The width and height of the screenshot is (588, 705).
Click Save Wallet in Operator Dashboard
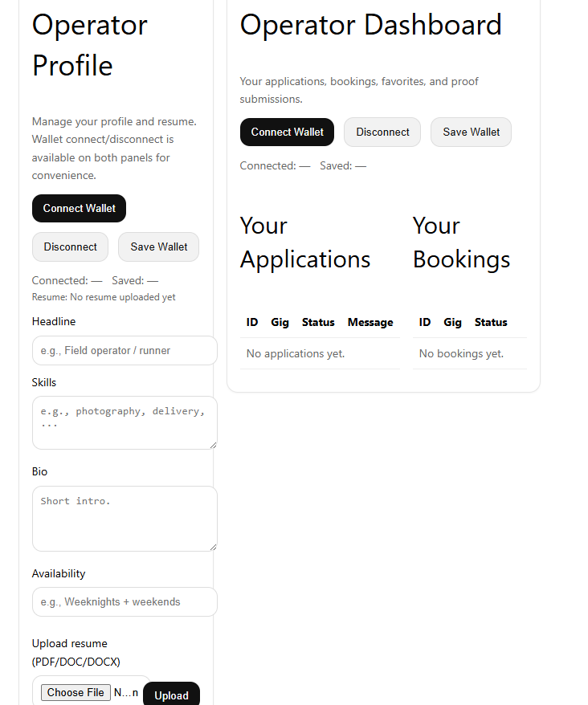click(x=471, y=132)
